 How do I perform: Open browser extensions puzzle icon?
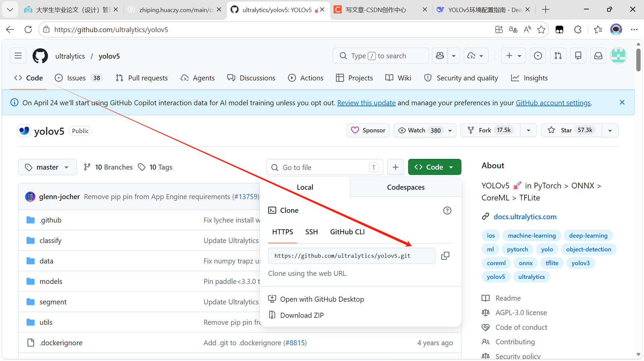click(x=578, y=29)
